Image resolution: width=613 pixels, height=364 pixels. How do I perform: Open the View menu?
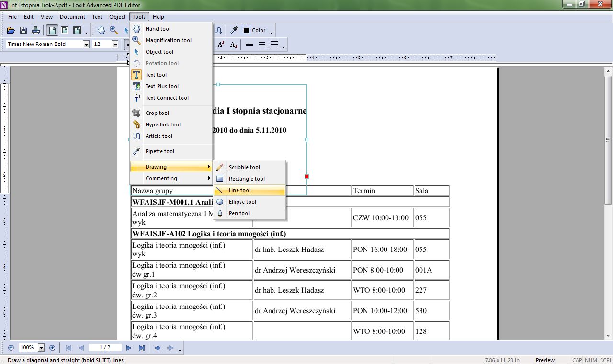pos(46,17)
